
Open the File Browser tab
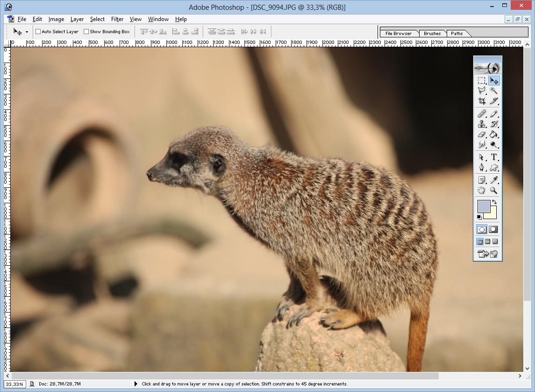(x=399, y=34)
